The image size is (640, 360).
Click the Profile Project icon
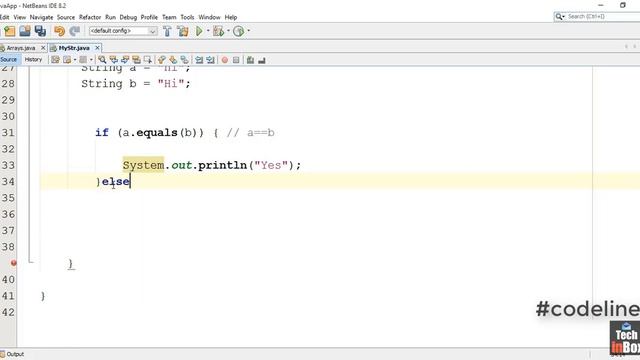point(238,31)
